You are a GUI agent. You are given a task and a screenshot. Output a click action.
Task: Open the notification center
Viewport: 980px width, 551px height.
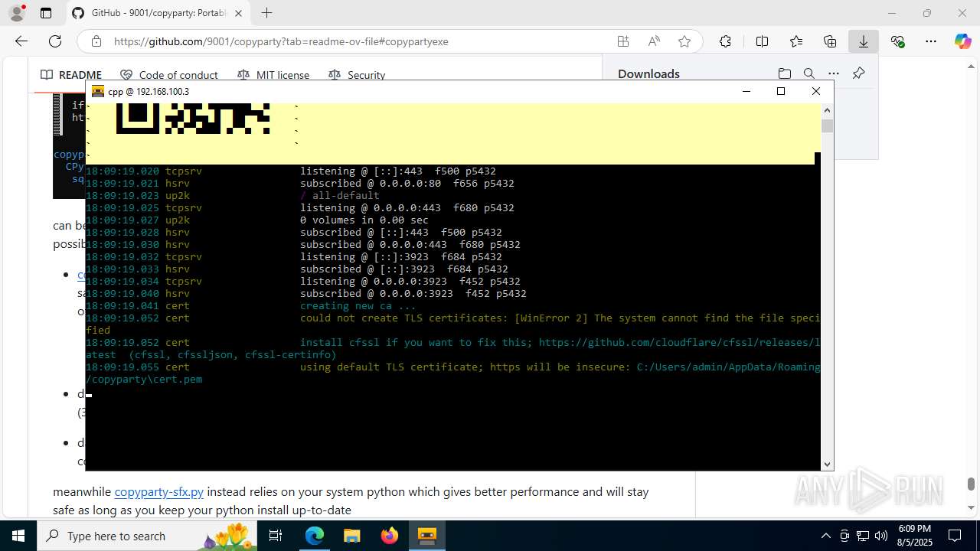coord(955,536)
